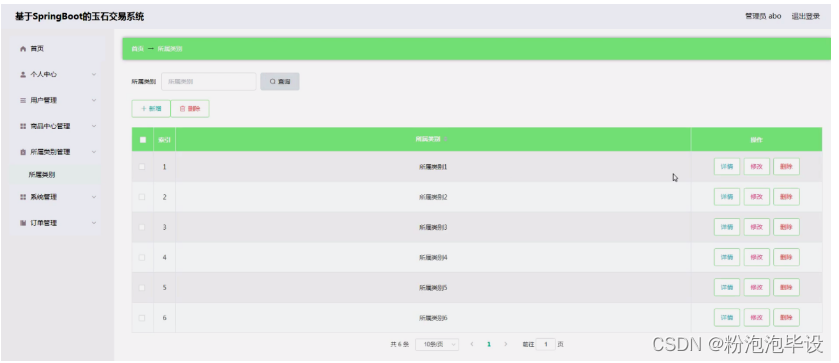Click the grid icon beside 商品中心管理
Screen dimensions: 839x363
[23, 126]
